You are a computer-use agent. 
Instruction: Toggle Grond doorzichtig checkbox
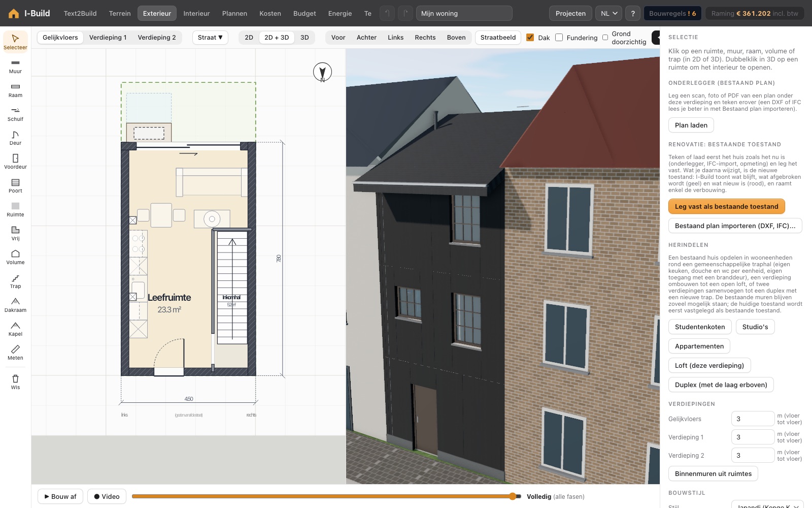605,37
